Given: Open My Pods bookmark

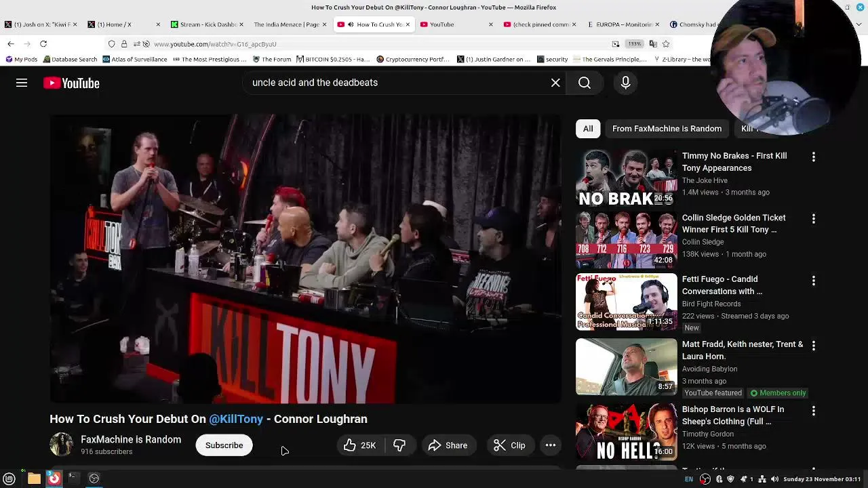Looking at the screenshot, I should coord(21,60).
